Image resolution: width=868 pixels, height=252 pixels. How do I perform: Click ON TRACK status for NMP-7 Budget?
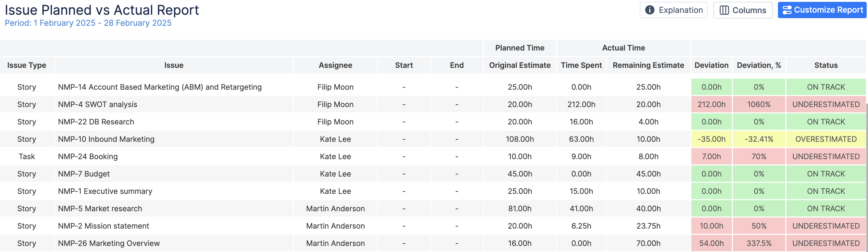click(x=826, y=174)
